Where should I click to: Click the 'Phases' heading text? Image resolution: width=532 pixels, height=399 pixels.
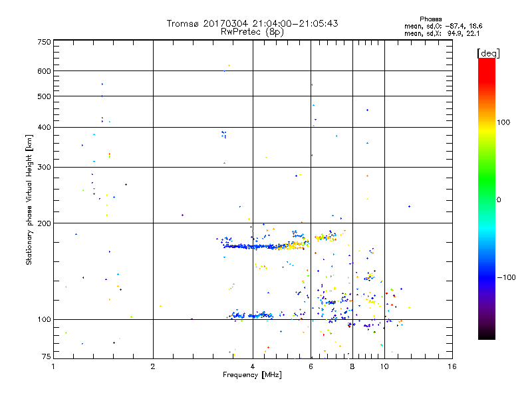430,19
